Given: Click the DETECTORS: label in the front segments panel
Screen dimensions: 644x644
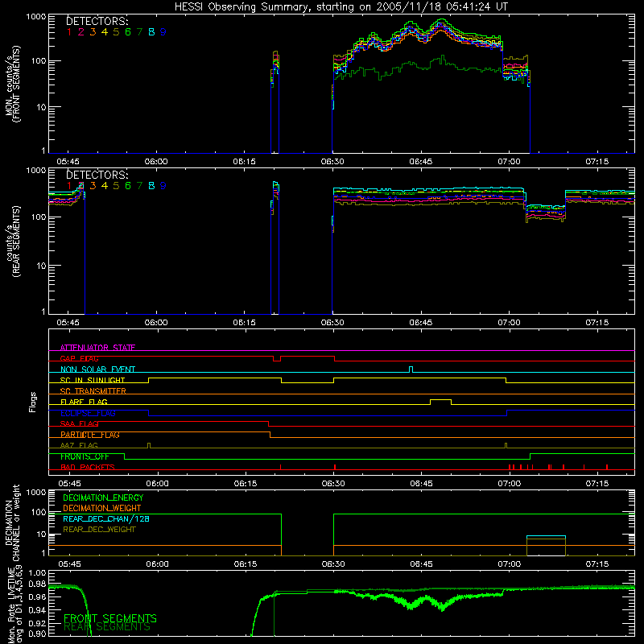Looking at the screenshot, I should click(x=97, y=21).
